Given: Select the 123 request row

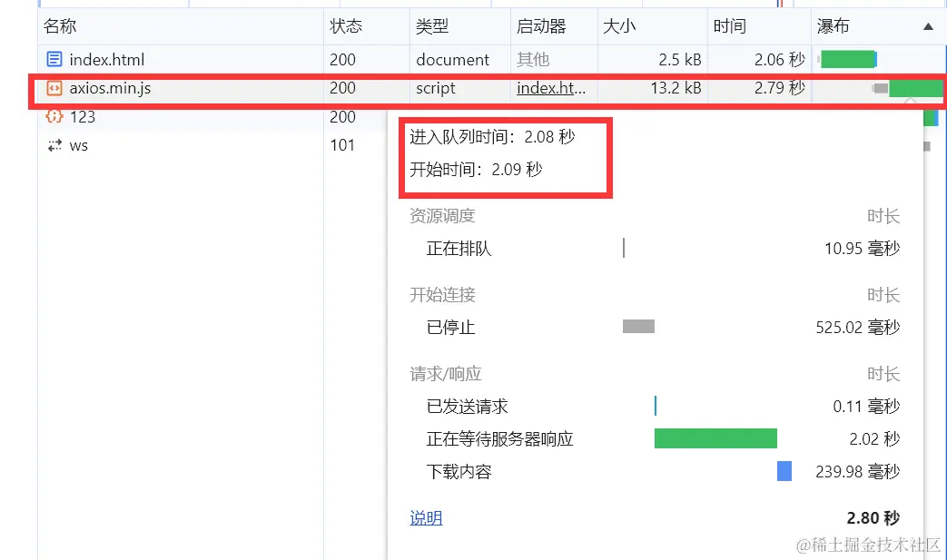Looking at the screenshot, I should click(x=212, y=116).
